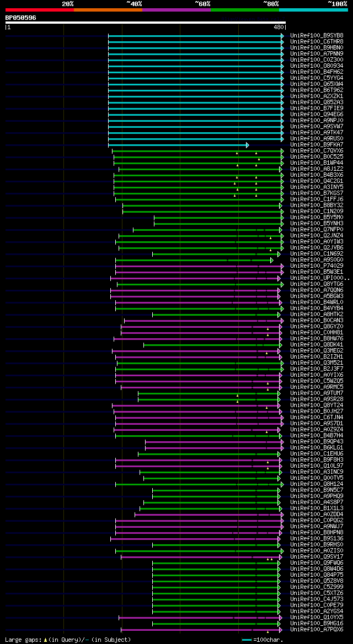Select the UniRef100_C5WZQ5 label

pyautogui.click(x=317, y=381)
